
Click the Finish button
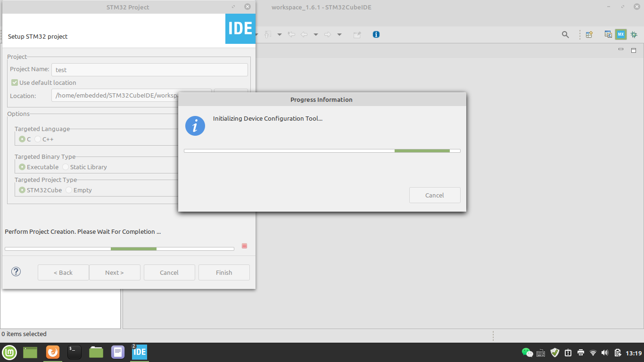(224, 272)
